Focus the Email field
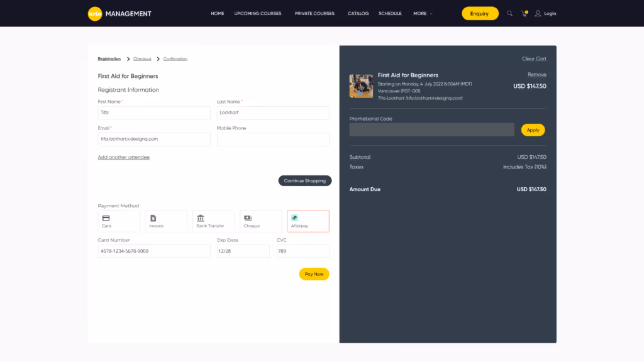 154,139
